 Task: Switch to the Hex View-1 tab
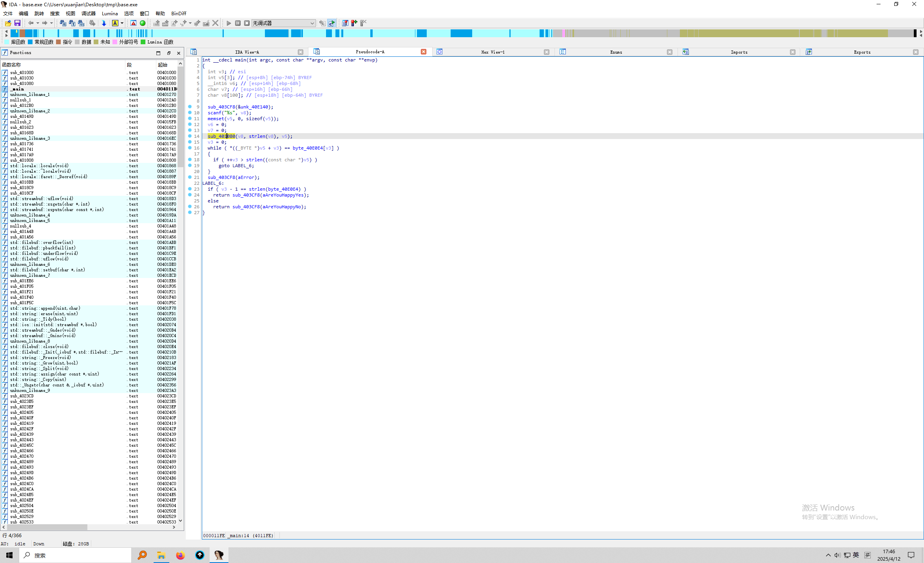[x=493, y=52]
